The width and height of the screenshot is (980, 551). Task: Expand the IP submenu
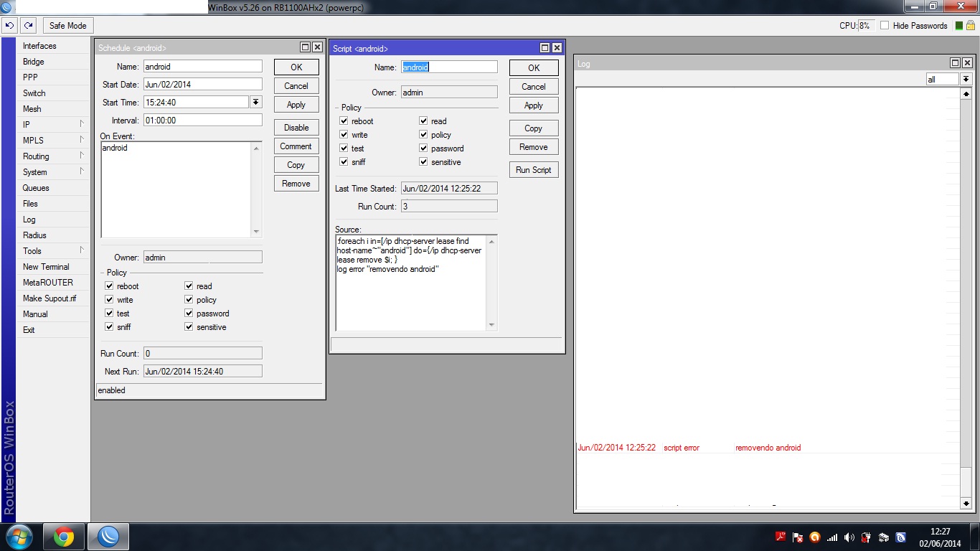pyautogui.click(x=53, y=125)
